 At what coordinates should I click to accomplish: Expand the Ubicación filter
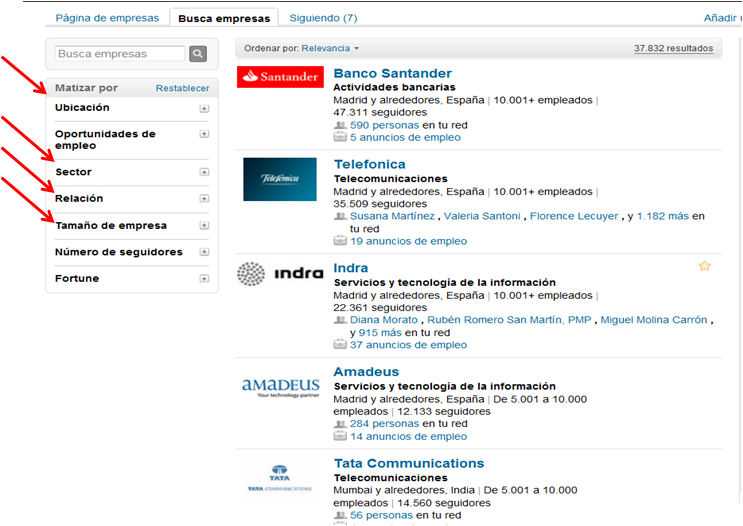tap(204, 109)
